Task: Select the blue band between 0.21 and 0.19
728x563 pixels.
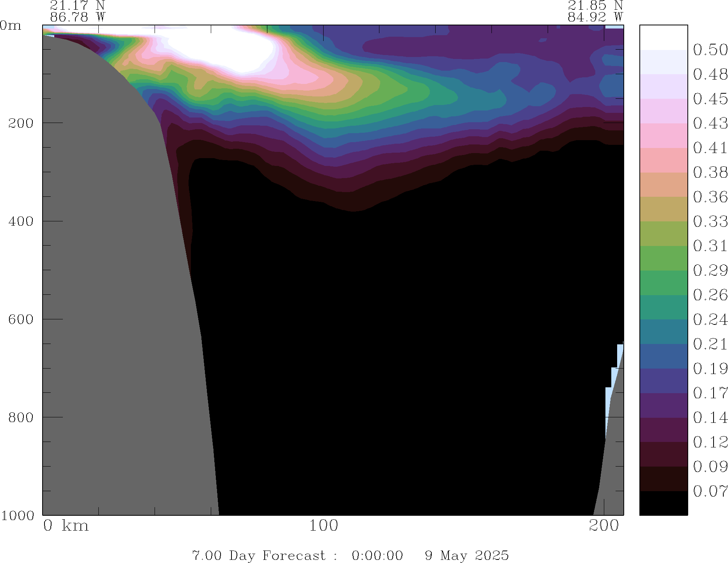Action: pos(663,356)
